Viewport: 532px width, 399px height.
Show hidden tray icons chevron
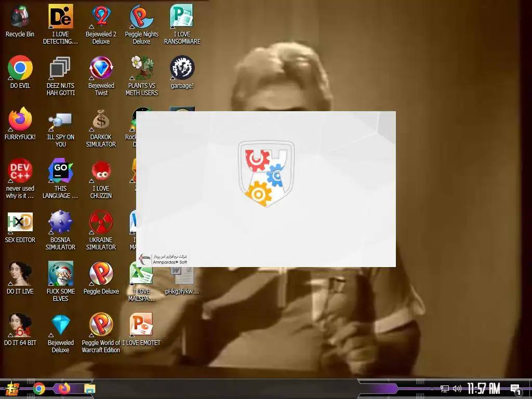click(432, 389)
